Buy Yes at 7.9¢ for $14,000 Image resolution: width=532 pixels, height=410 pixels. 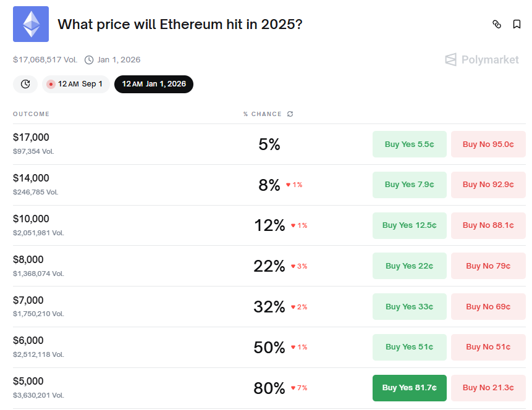[x=409, y=184]
